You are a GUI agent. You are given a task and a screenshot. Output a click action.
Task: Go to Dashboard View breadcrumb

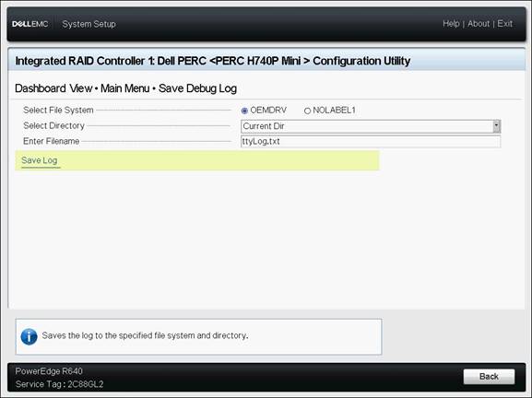(53, 88)
